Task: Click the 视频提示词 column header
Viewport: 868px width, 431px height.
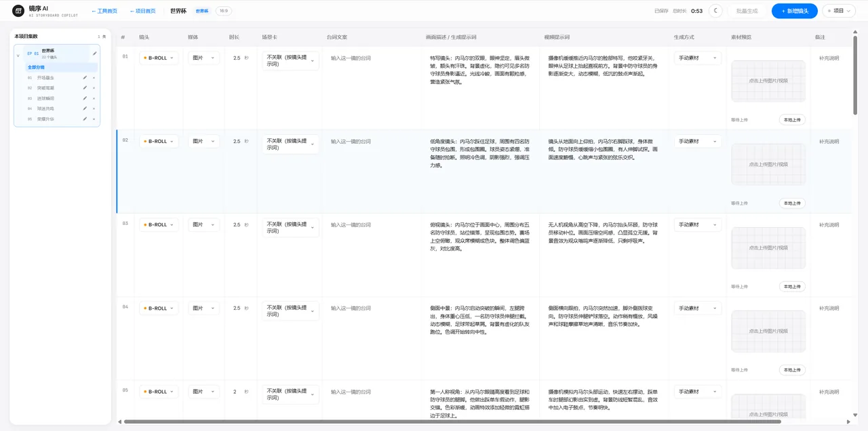Action: click(x=557, y=37)
